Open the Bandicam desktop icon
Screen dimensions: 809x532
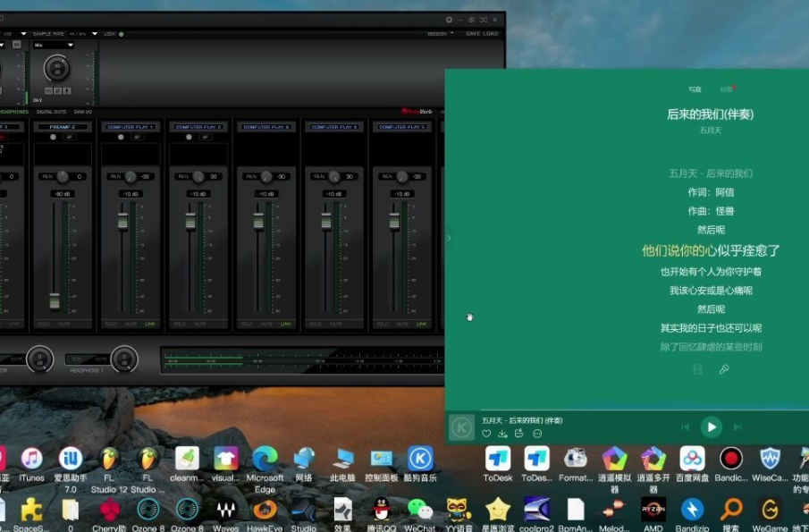731,464
